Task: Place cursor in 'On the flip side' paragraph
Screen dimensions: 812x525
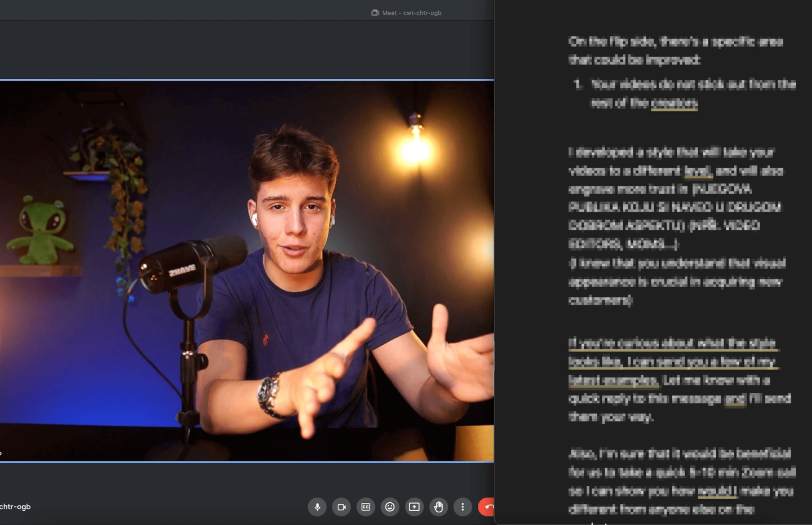Action: [x=676, y=51]
